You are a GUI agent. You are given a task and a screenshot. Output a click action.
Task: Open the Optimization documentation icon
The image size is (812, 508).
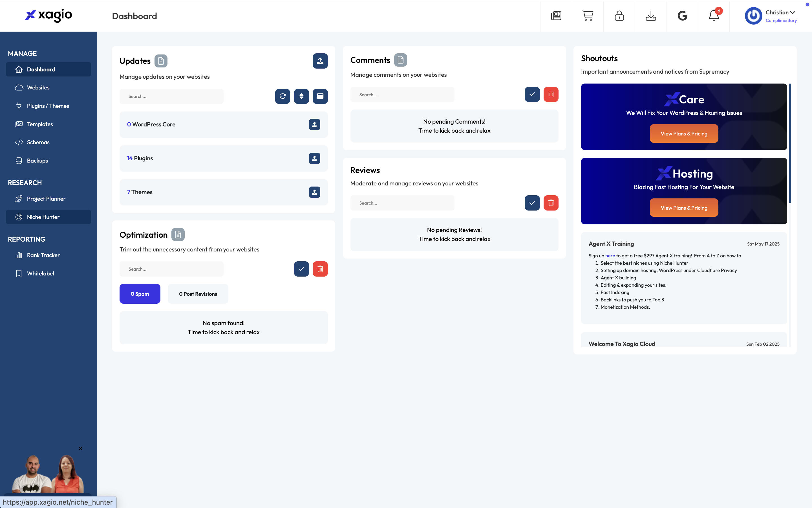(x=178, y=235)
